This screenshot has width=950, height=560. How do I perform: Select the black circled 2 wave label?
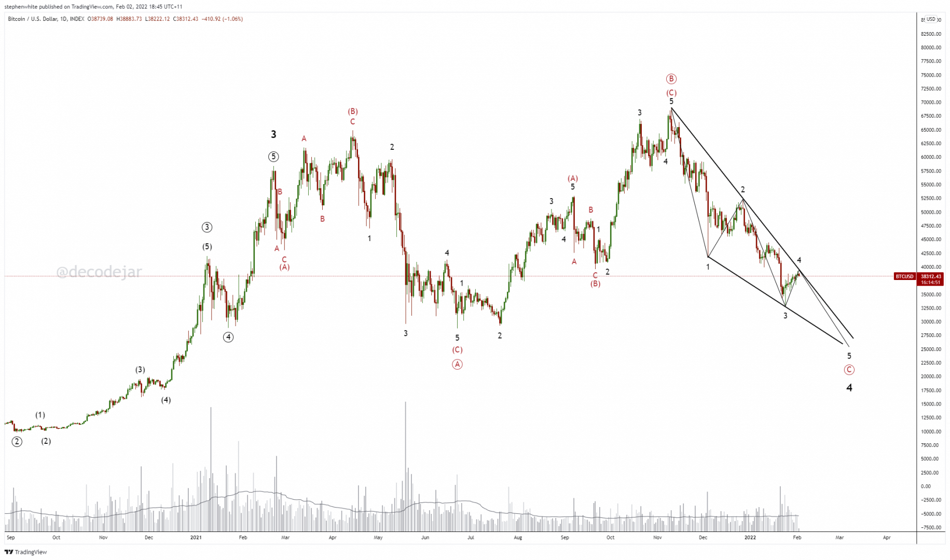(17, 442)
